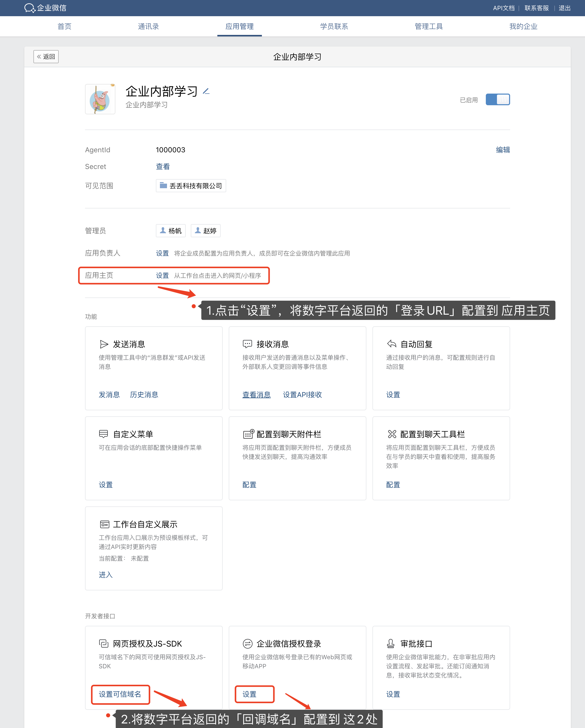Click 编辑 next to AgentId
Viewport: 585px width, 728px height.
click(503, 149)
